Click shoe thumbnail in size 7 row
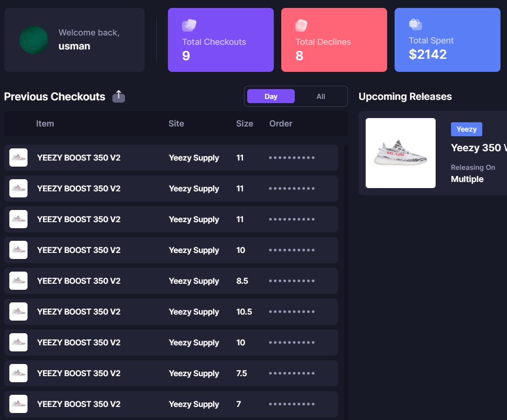The width and height of the screenshot is (507, 420). (x=19, y=404)
